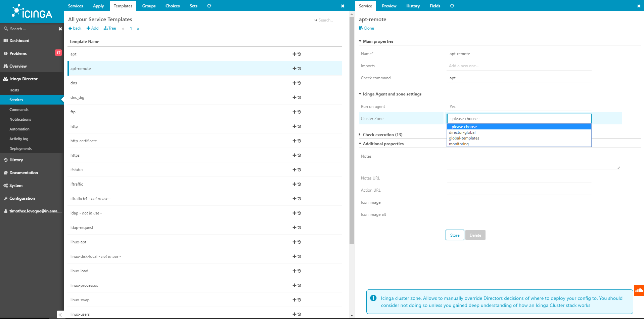Collapse the sidebar with double-chevron icon
644x319 pixels.
(x=60, y=315)
